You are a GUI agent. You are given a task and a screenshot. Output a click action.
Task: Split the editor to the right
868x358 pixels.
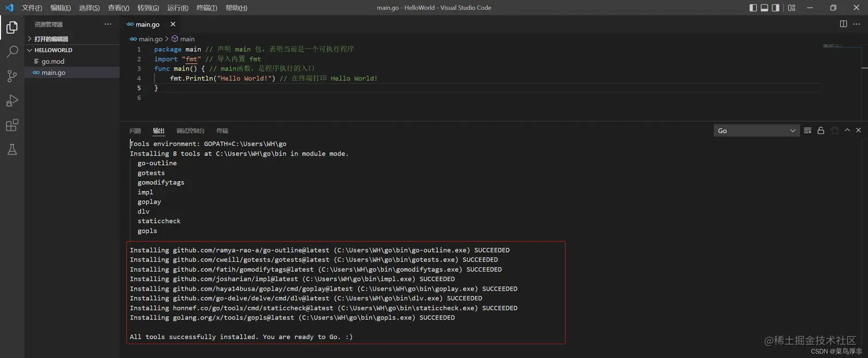click(x=843, y=24)
